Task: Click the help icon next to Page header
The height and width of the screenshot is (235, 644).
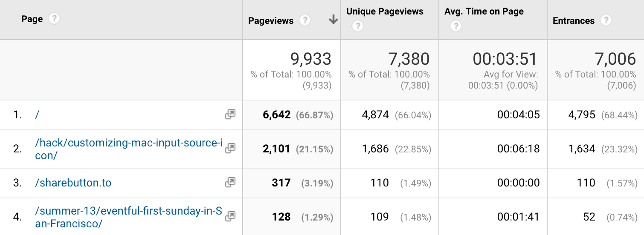Action: pos(54,19)
